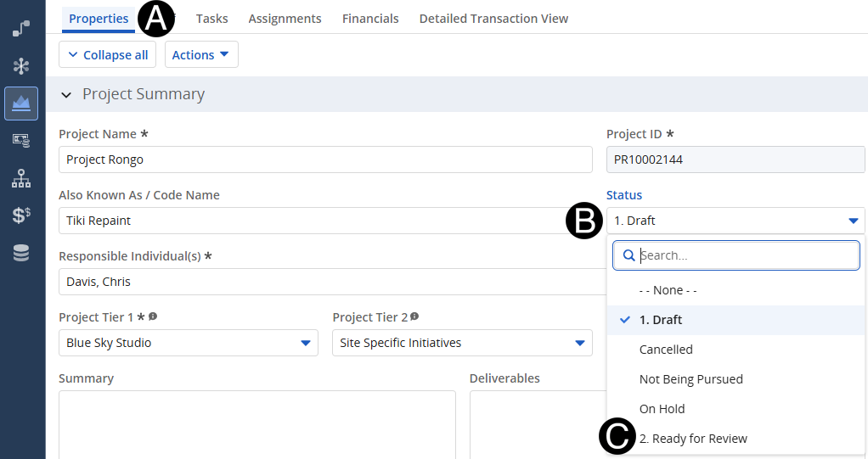Open the cash and coins sidebar icon
The image size is (868, 459).
[x=22, y=141]
